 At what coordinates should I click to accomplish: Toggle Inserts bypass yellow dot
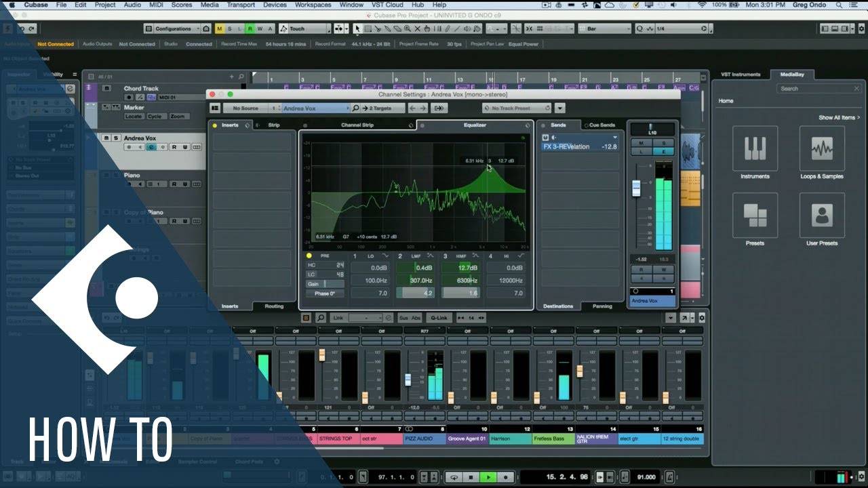pos(214,125)
